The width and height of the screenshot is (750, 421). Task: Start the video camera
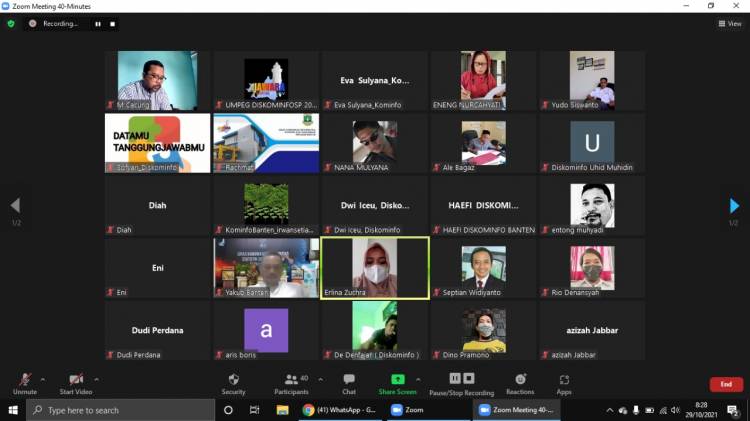tap(76, 384)
